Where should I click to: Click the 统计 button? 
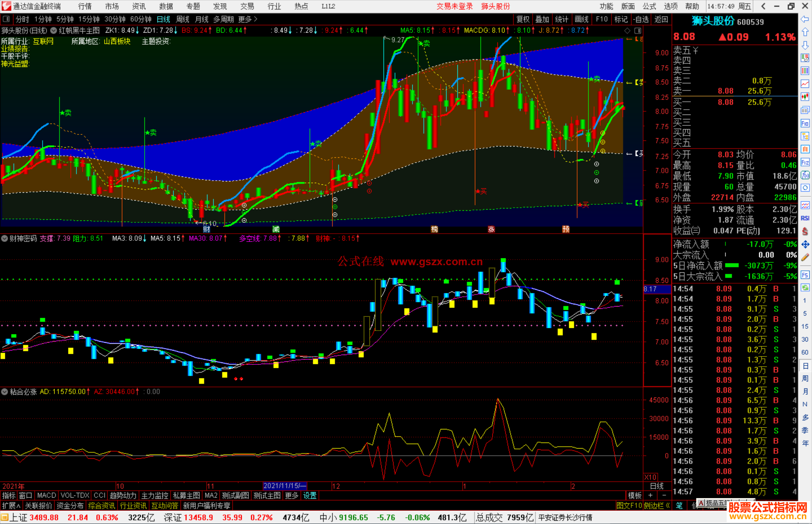click(562, 19)
